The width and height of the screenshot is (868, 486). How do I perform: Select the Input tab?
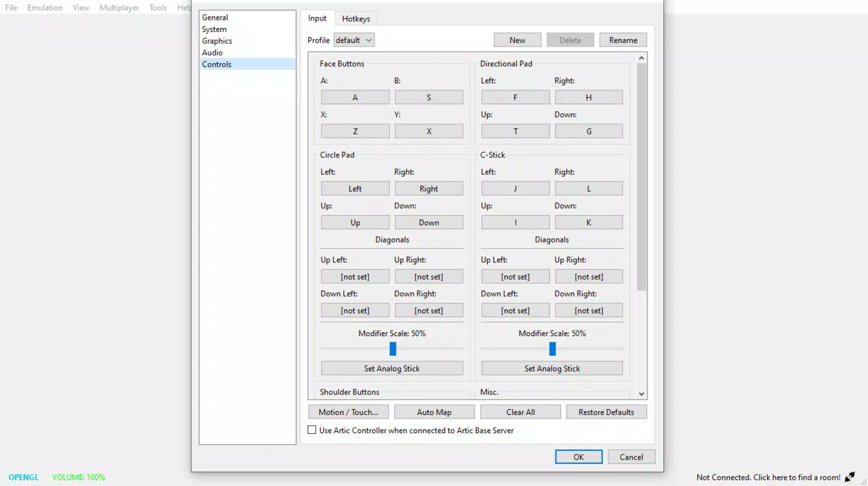coord(317,18)
